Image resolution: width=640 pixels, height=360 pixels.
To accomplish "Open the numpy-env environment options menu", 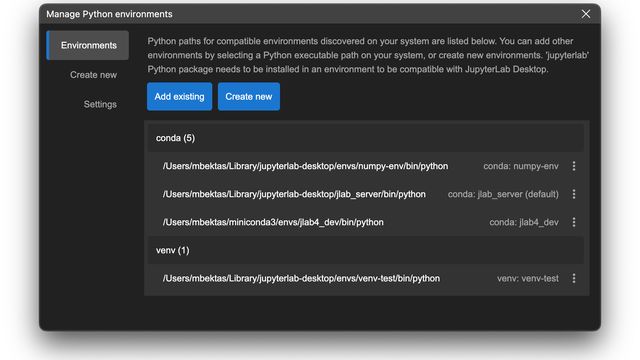I will pyautogui.click(x=573, y=166).
